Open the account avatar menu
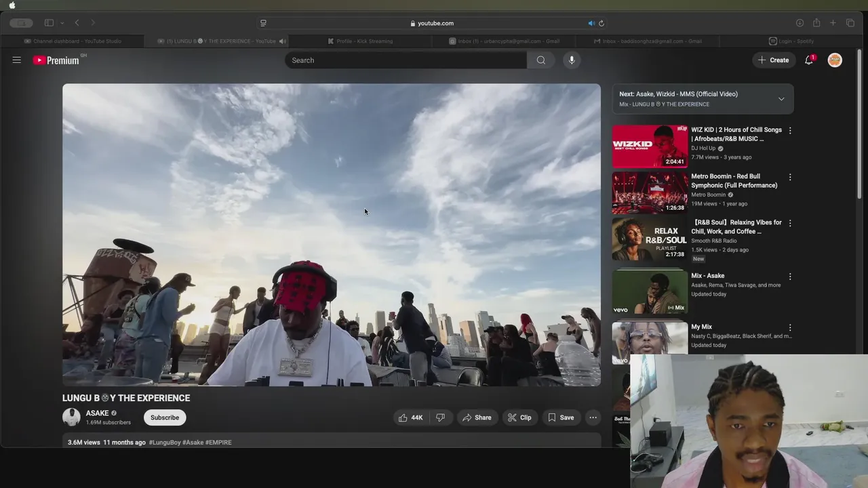868x488 pixels. tap(835, 60)
